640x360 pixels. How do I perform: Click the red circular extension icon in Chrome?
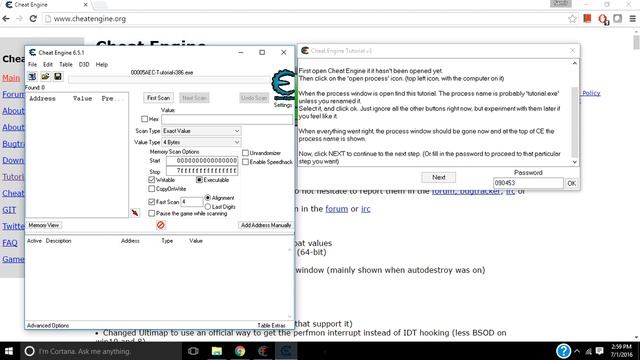pos(603,19)
